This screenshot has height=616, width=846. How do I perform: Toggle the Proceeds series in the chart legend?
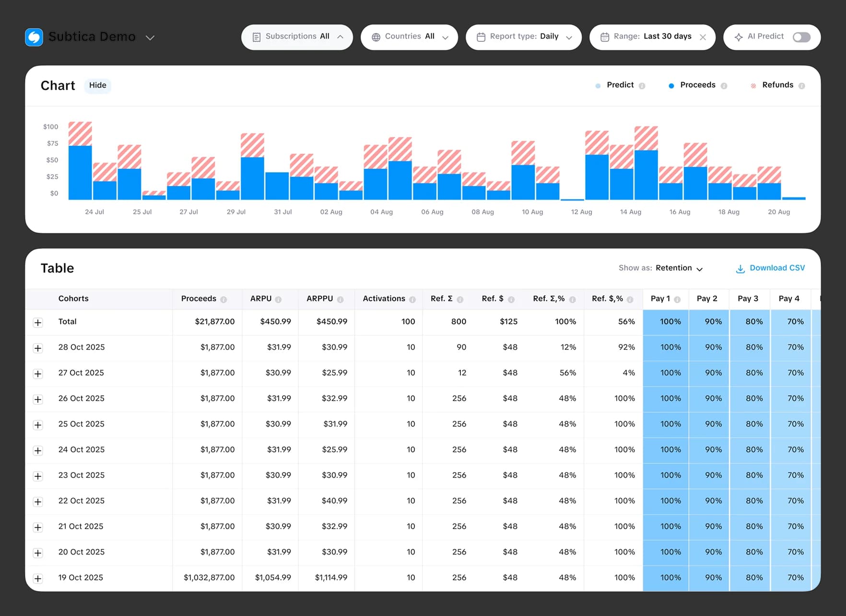point(697,85)
